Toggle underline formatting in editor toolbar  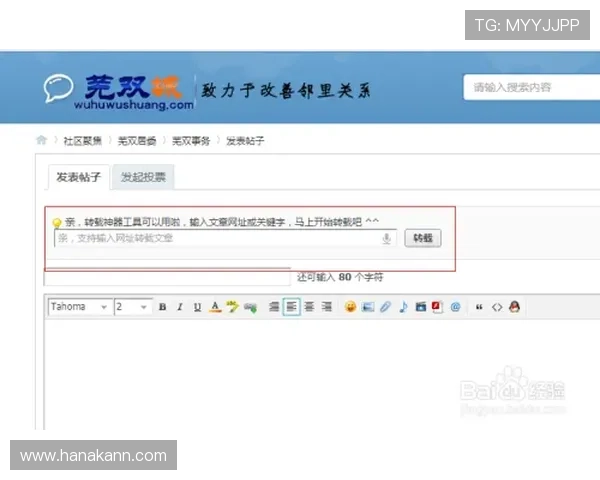(197, 307)
